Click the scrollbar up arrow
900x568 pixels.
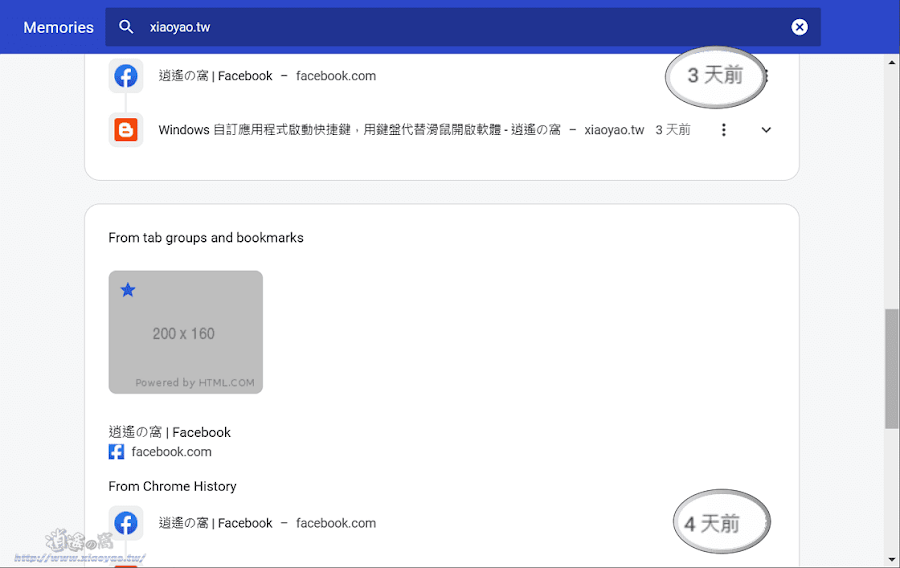tap(891, 62)
